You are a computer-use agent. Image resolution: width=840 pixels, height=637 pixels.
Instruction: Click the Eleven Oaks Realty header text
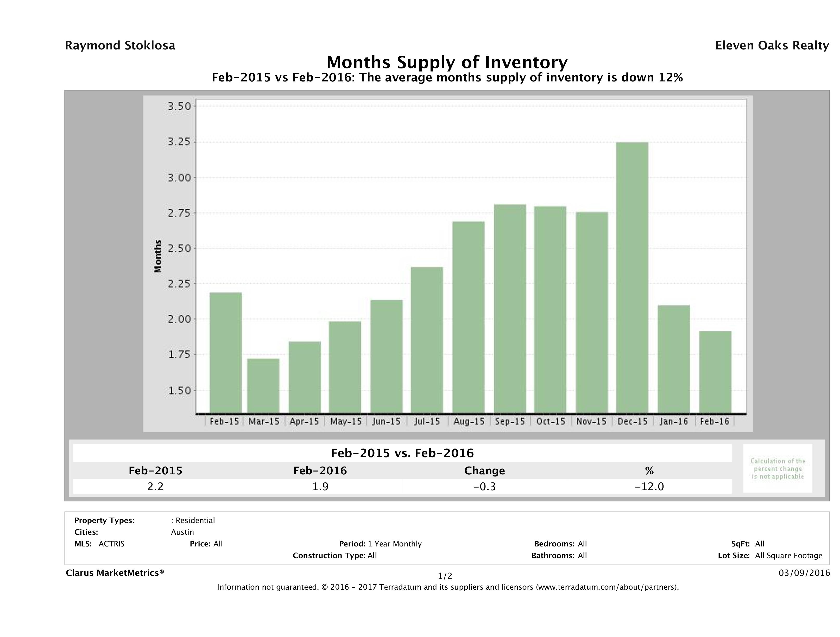tap(772, 46)
